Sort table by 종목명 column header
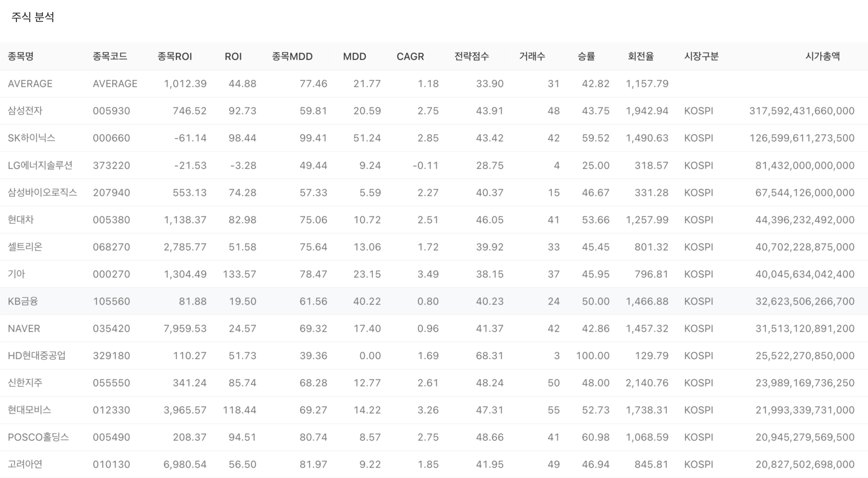868x478 pixels. click(x=20, y=56)
